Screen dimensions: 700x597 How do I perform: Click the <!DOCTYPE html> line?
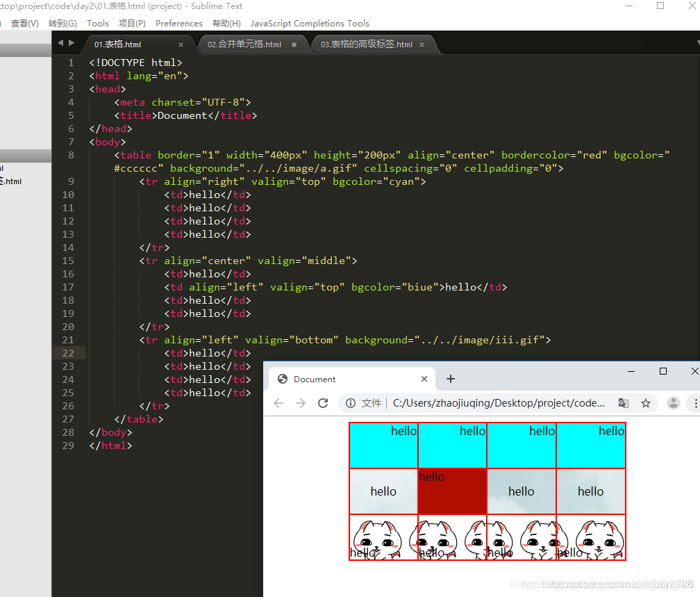(x=135, y=63)
